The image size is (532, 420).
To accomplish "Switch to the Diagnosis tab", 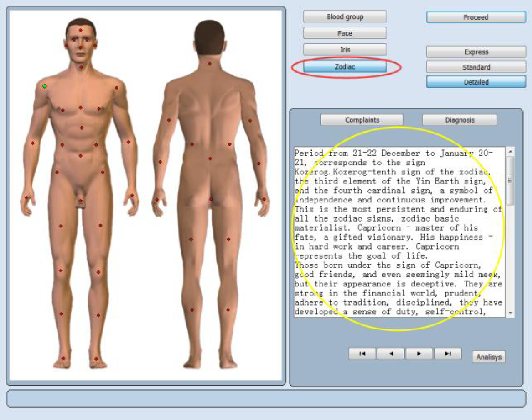I will [460, 120].
